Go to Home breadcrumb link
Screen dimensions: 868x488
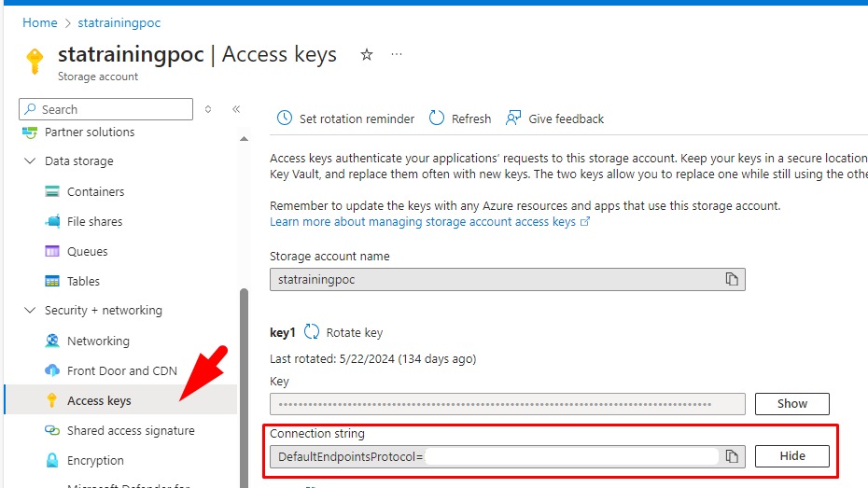(40, 22)
